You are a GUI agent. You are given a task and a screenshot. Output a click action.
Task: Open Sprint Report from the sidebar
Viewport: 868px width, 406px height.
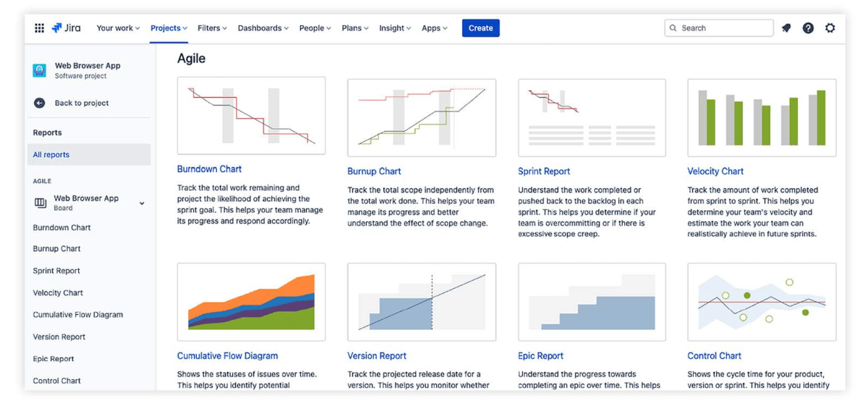pos(56,271)
